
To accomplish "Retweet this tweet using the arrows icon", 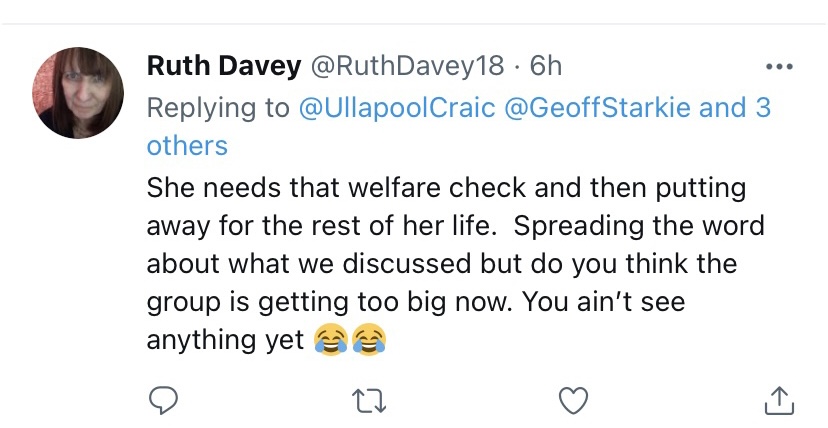I will tap(367, 400).
